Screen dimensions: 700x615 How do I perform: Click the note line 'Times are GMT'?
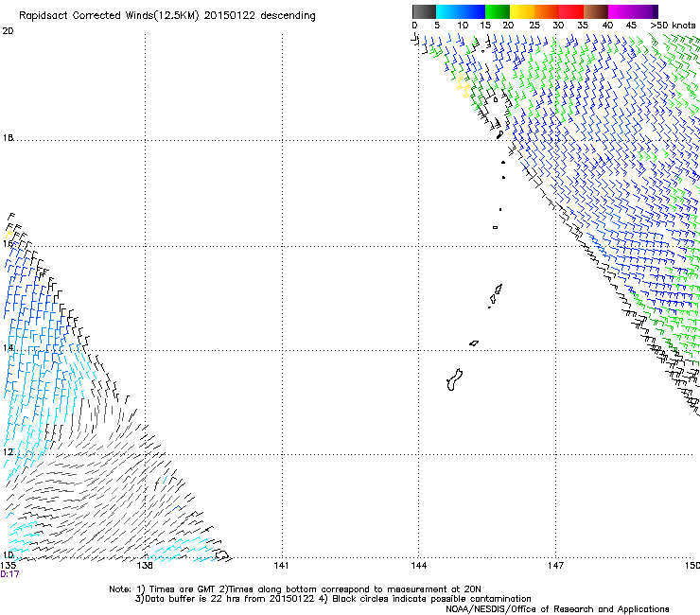(x=182, y=589)
